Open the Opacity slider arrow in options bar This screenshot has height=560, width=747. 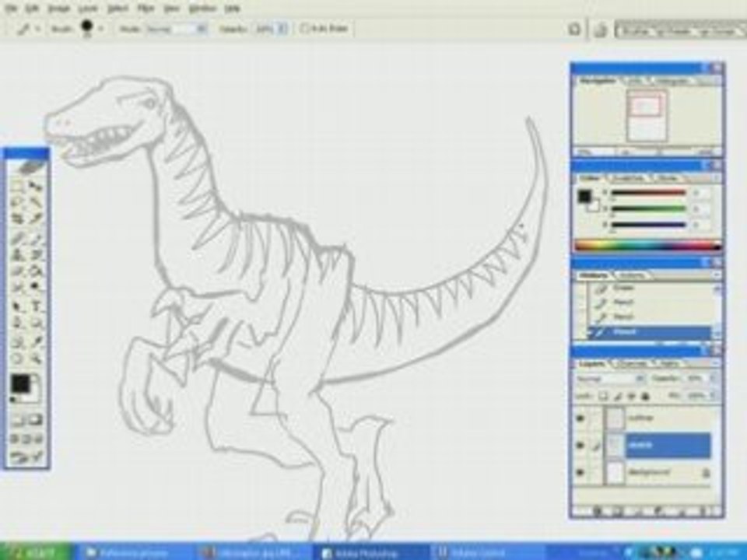[282, 29]
